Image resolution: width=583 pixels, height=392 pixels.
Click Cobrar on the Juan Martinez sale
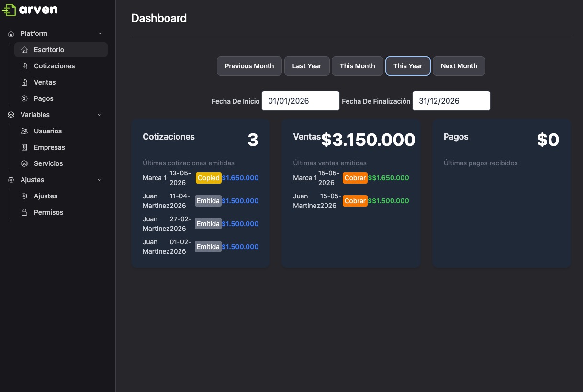coord(355,201)
